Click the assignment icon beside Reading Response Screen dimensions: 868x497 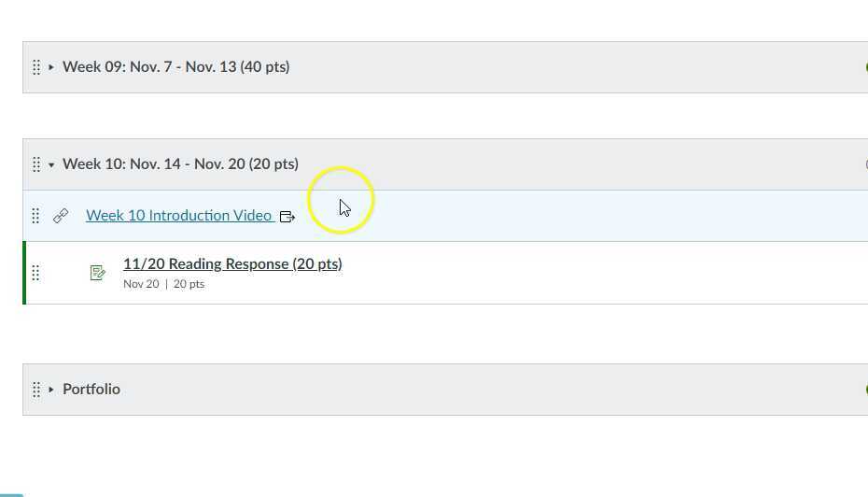[97, 273]
